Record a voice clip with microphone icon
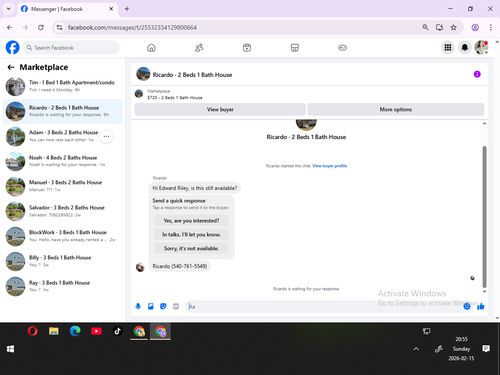Viewport: 500px width, 375px height. (x=138, y=306)
